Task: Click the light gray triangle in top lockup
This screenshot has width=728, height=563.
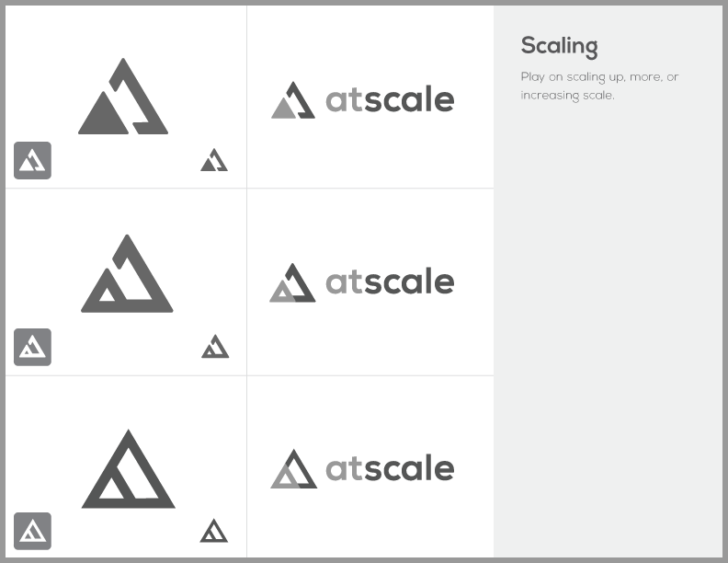Action: [x=284, y=109]
